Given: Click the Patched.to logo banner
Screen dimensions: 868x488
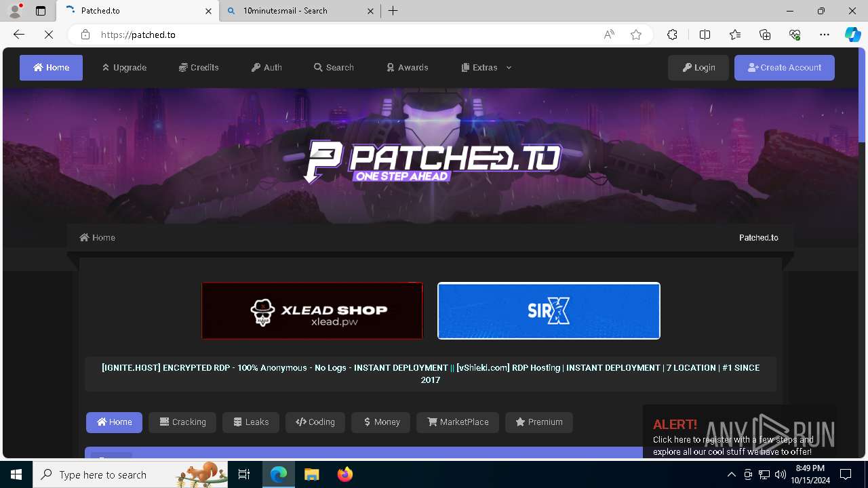Looking at the screenshot, I should click(x=432, y=161).
